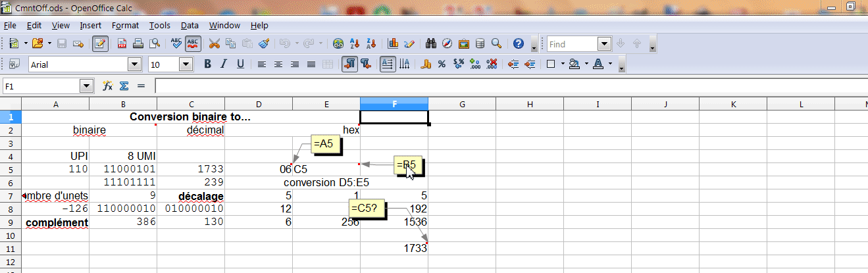
Task: Expand the New document dropdown arrow
Action: [25, 44]
